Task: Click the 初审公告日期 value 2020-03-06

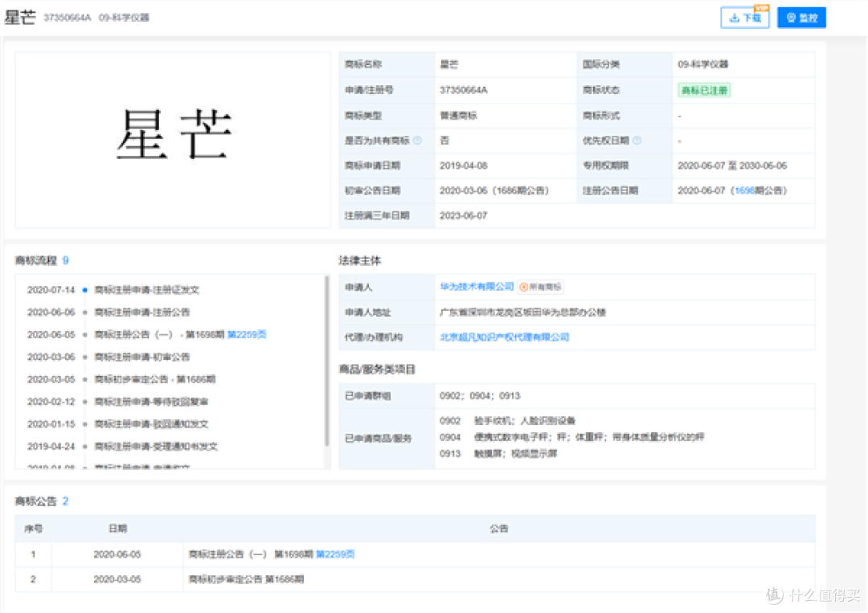Action: click(x=493, y=190)
